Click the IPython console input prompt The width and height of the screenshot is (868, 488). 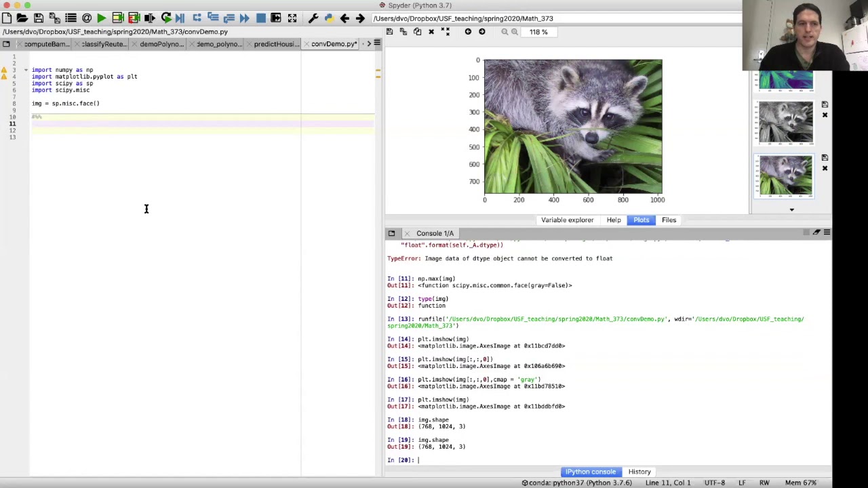(607, 460)
